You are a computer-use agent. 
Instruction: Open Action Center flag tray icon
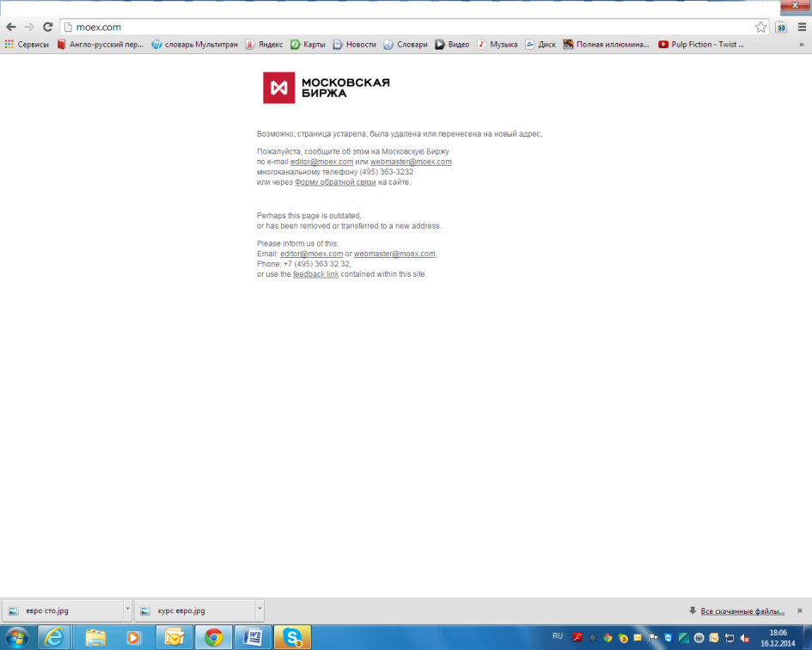[x=653, y=638]
